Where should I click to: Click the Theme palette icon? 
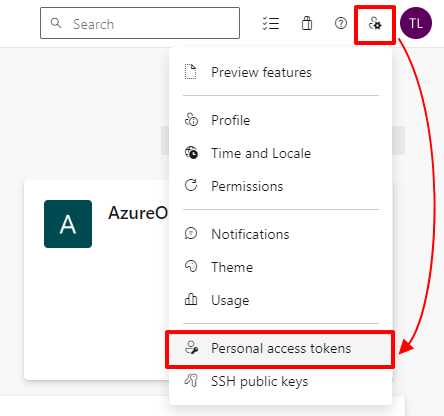coord(191,267)
